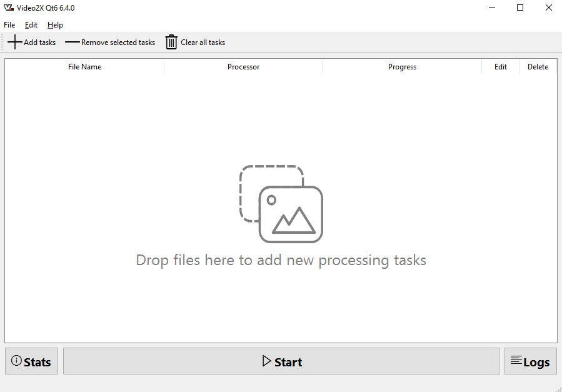Maximize the Video2X window
This screenshot has height=392, width=562.
tap(520, 8)
